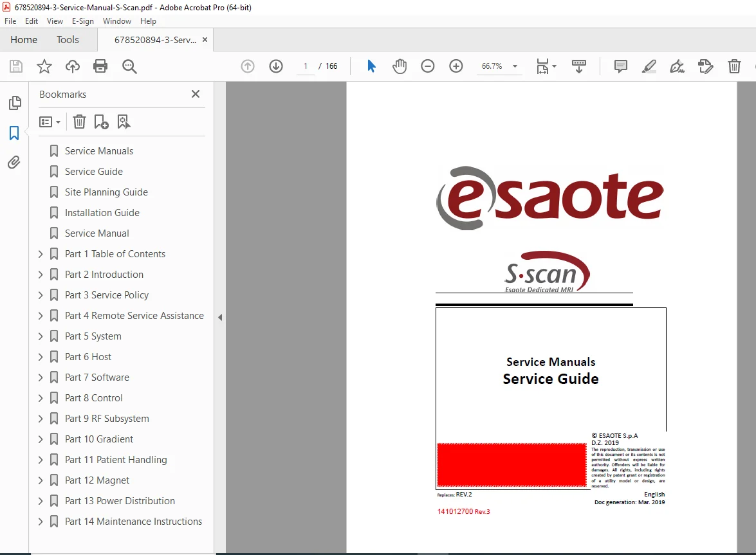
Task: Jump to Service Manual bookmark
Action: 97,233
